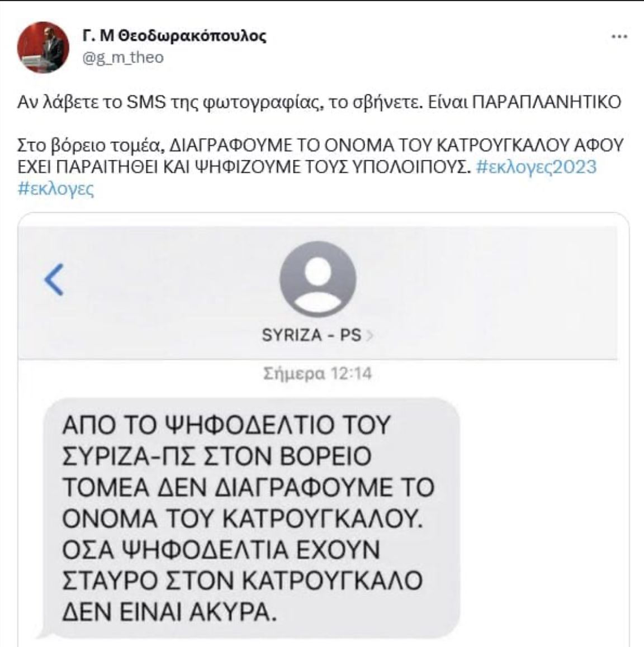
Task: Follow the #εκλογες hashtag
Action: [56, 189]
